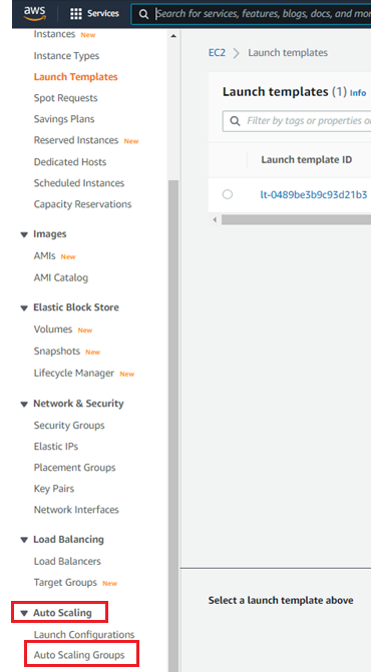Open Auto Scaling Groups in sidebar
The height and width of the screenshot is (672, 371).
(x=79, y=655)
